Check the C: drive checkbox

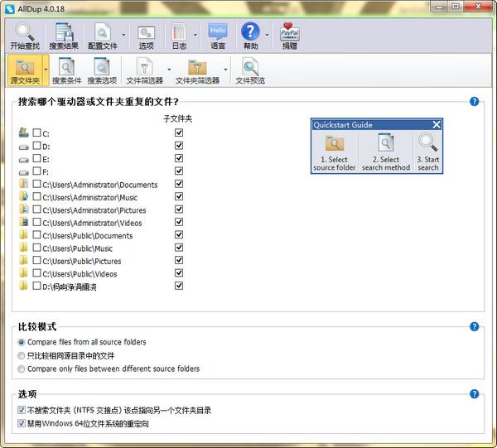[x=36, y=132]
